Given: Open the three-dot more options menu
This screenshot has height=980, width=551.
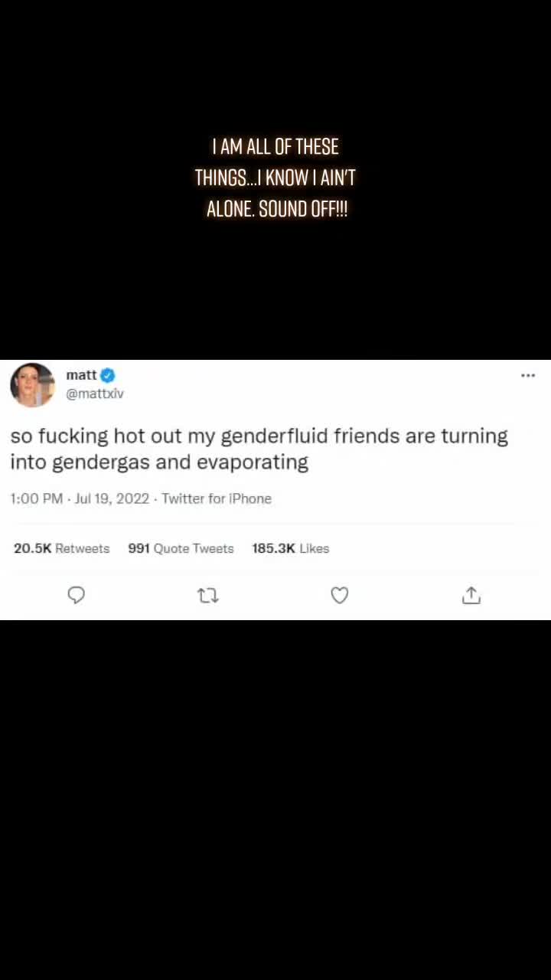Looking at the screenshot, I should point(528,375).
